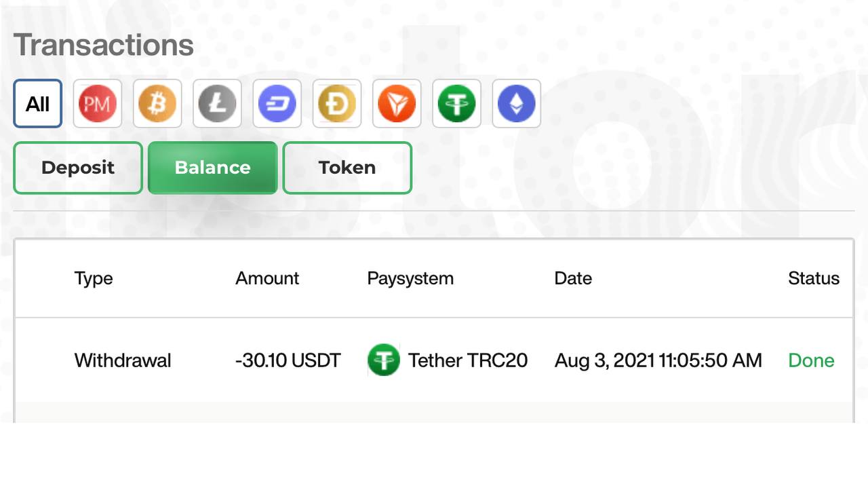Click the Amount column header

tap(267, 278)
